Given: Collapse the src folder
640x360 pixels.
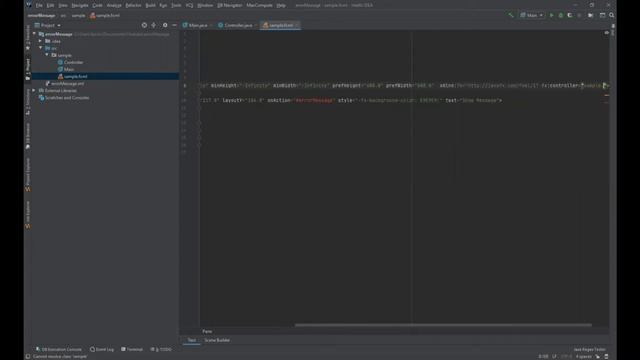Looking at the screenshot, I should 40,48.
